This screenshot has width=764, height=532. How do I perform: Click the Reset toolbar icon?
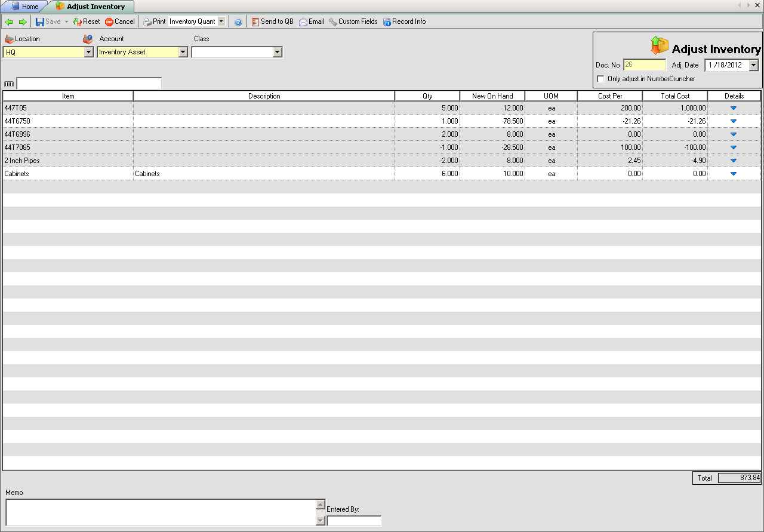coord(78,22)
